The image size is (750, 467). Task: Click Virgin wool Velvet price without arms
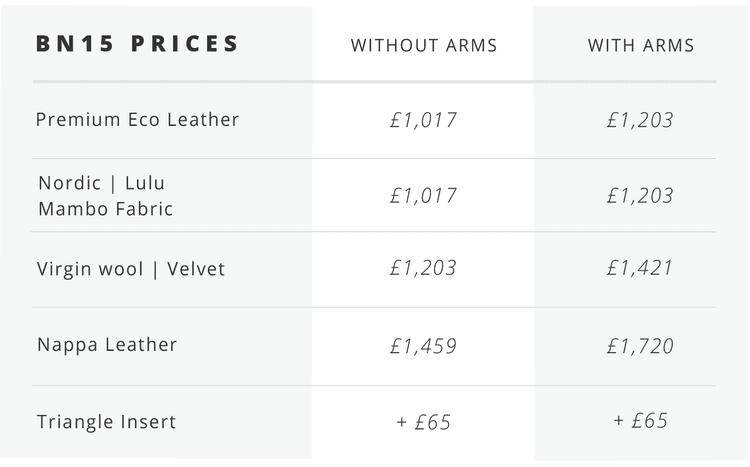(x=423, y=268)
